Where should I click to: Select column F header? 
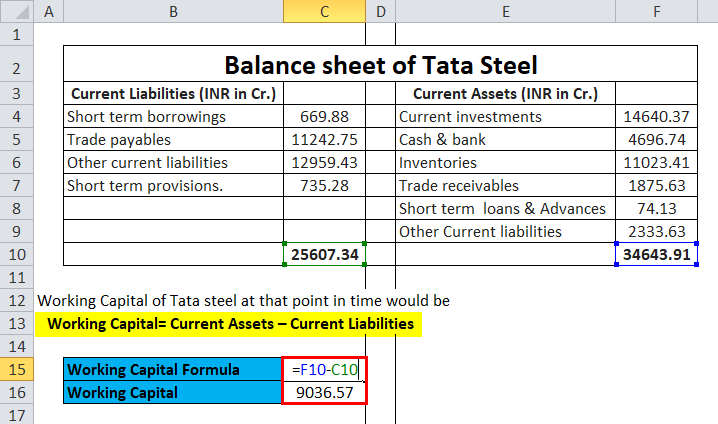point(657,11)
